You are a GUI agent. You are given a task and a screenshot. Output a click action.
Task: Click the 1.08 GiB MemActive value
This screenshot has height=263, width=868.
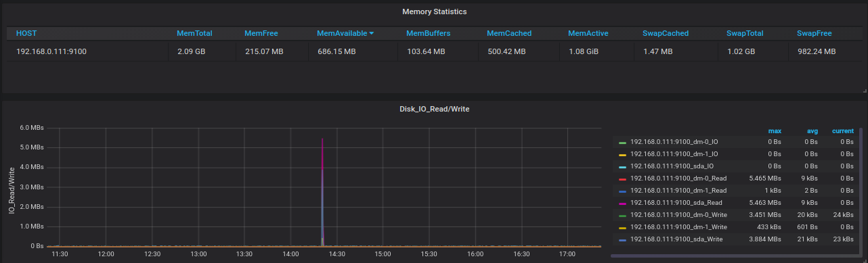point(584,51)
